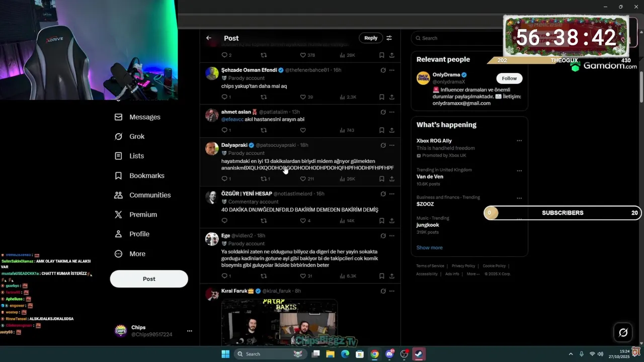This screenshot has height=362, width=644.
Task: Open more options on Dalyapraki's reply
Action: click(x=392, y=145)
